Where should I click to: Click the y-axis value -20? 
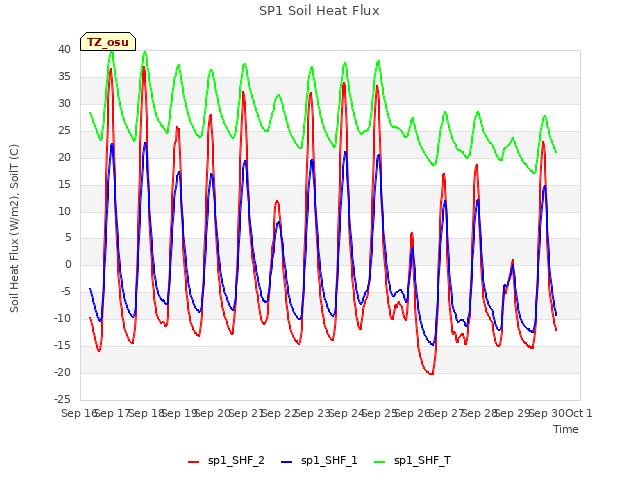(62, 372)
